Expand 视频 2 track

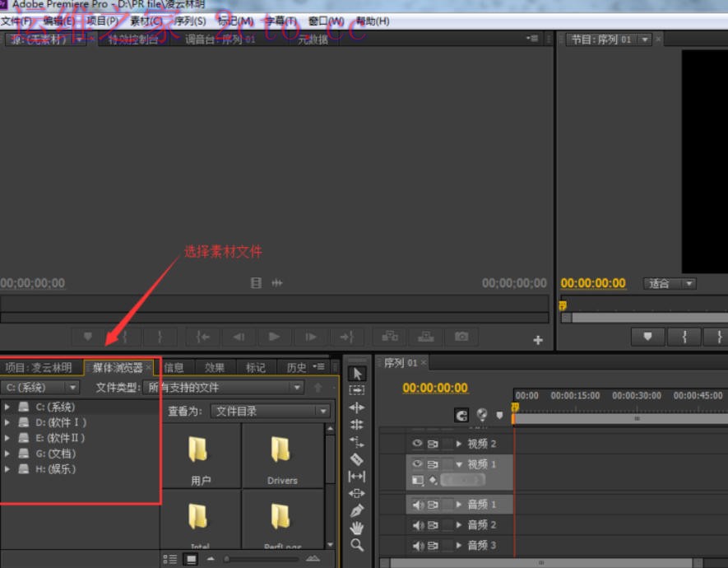[x=459, y=444]
